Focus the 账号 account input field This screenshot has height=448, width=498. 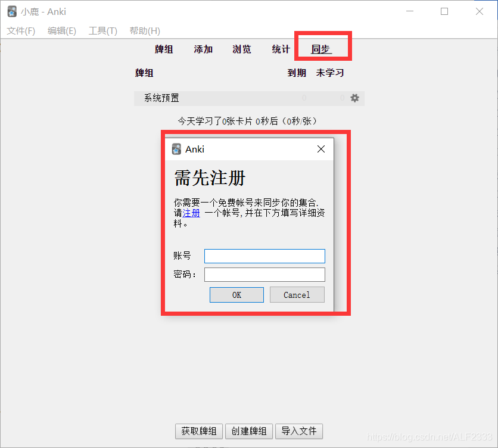click(x=264, y=256)
